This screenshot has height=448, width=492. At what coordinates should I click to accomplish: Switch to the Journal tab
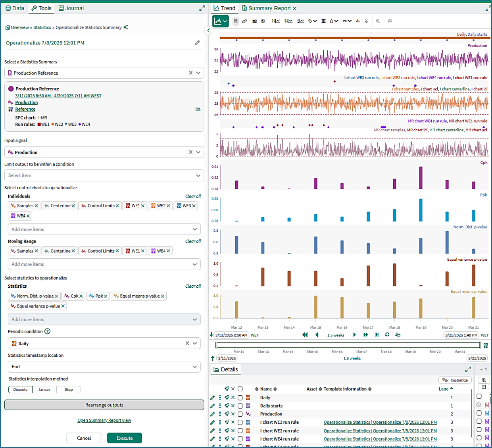(x=71, y=8)
